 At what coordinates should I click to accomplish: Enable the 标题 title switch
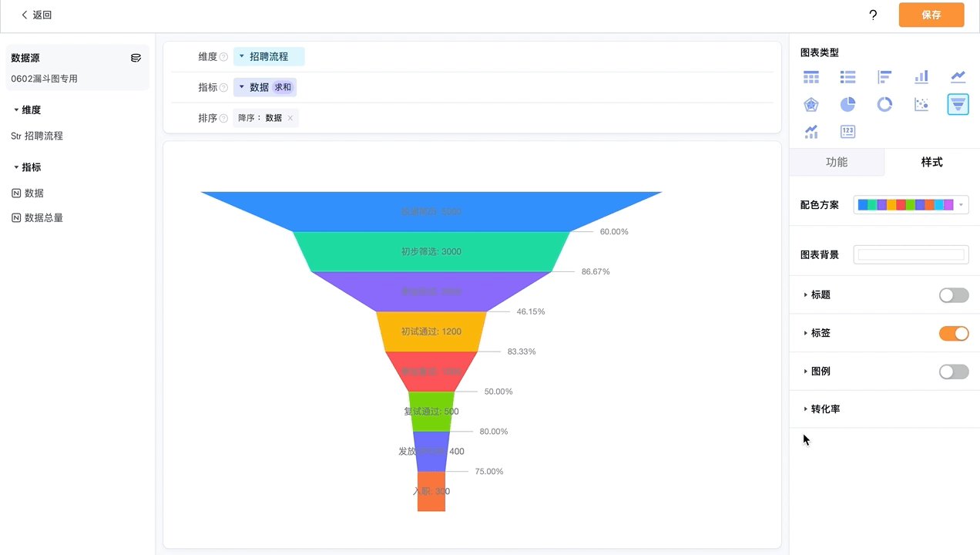point(954,295)
